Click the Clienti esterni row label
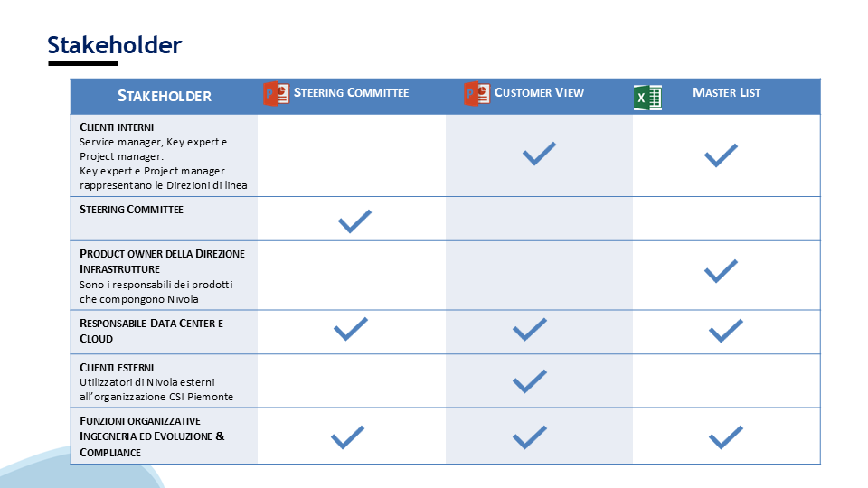 click(117, 368)
